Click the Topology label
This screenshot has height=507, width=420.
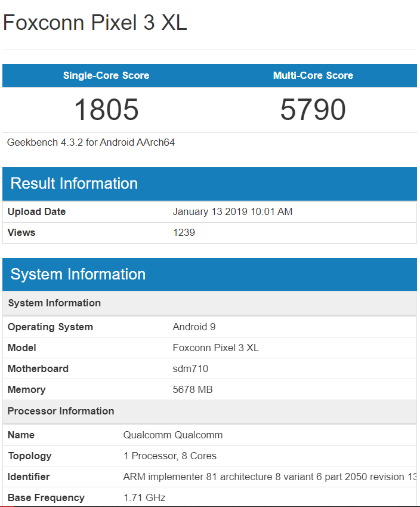(x=29, y=456)
